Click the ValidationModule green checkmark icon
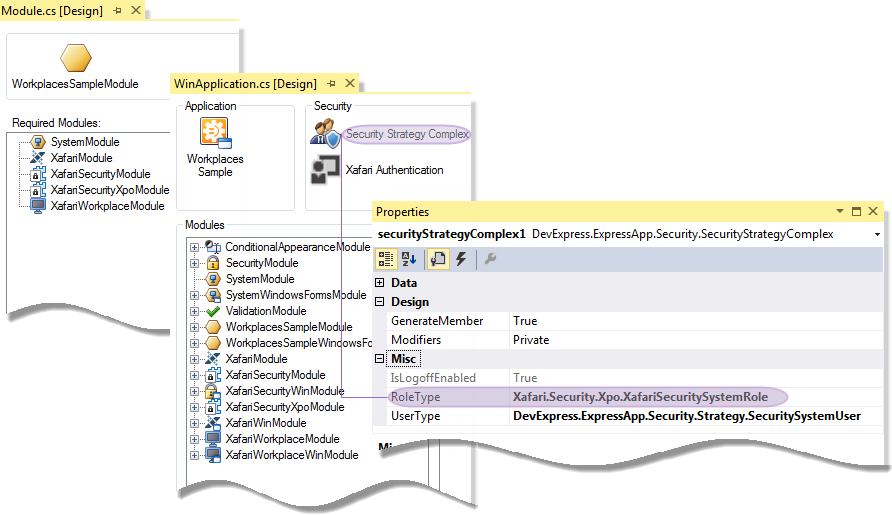The height and width of the screenshot is (515, 892). pyautogui.click(x=213, y=311)
